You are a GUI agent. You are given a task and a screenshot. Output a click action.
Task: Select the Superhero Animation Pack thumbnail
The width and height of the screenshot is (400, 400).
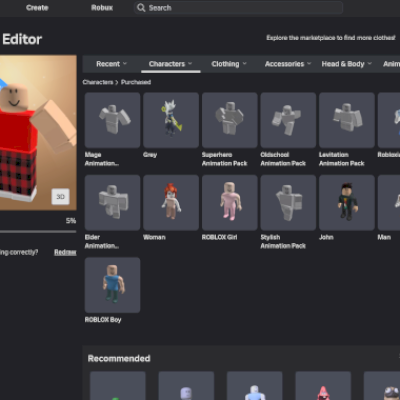click(x=230, y=120)
